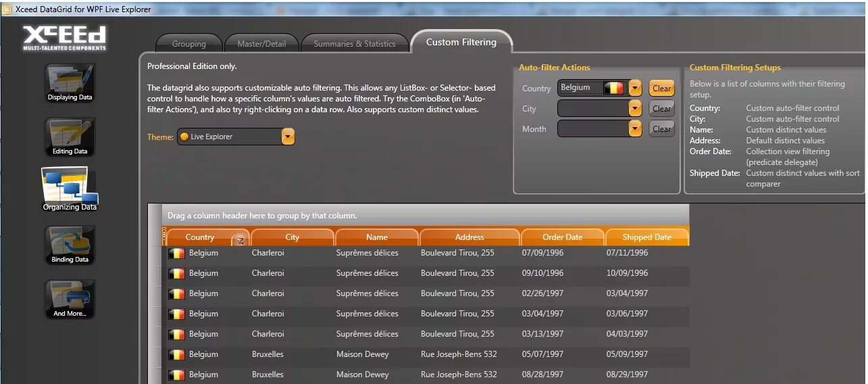Open the Binding Data section icon
Screen dimensions: 868x384
70,245
